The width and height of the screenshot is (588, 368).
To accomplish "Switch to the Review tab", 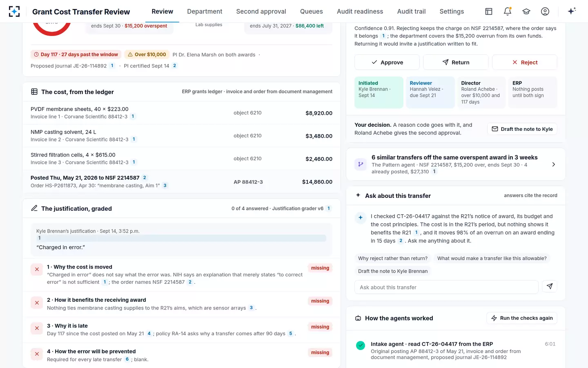I will pos(163,11).
